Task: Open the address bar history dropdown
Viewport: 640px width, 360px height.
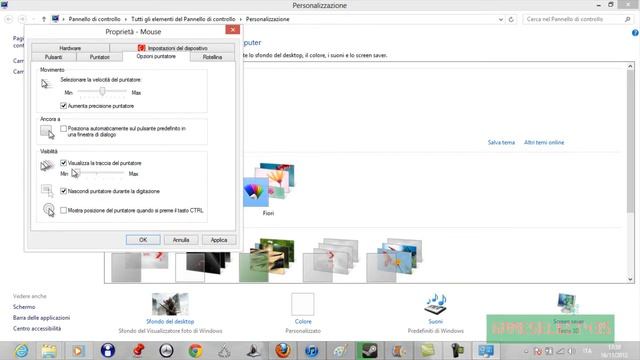Action: tap(501, 19)
